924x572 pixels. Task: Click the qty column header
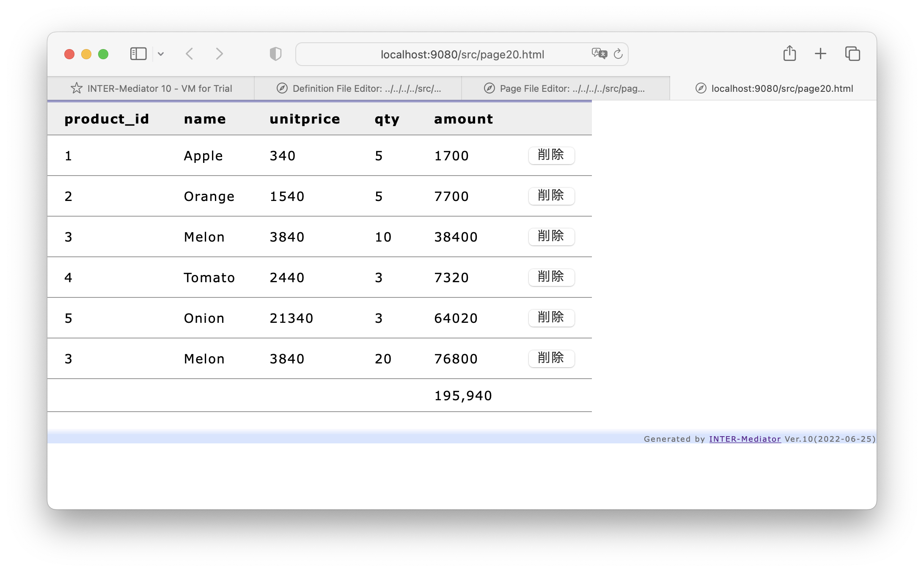tap(387, 119)
